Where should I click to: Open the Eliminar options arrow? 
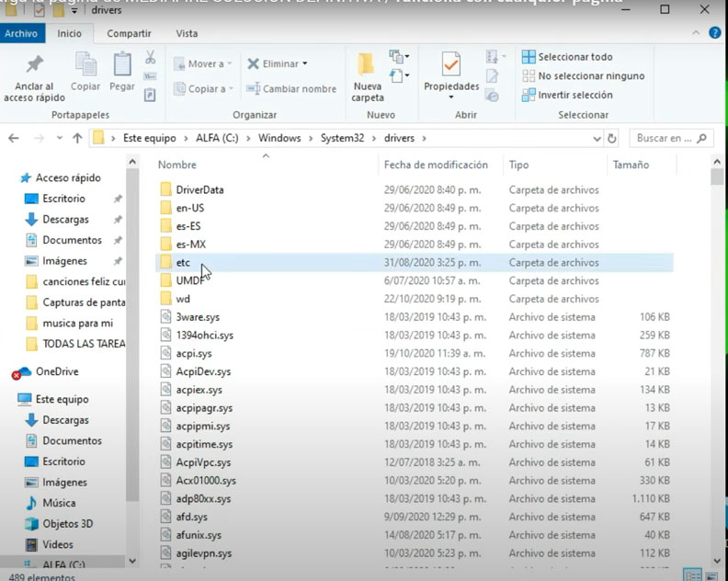pos(305,63)
